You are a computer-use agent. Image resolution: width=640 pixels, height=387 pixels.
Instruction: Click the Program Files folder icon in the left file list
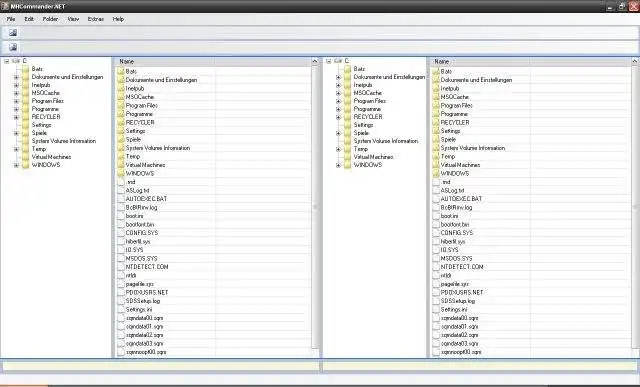[120, 105]
